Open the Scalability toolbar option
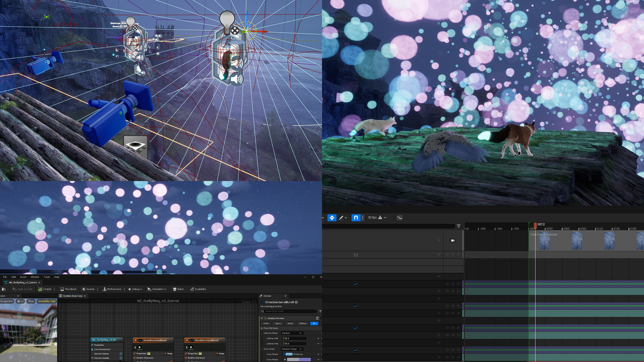 coord(198,289)
